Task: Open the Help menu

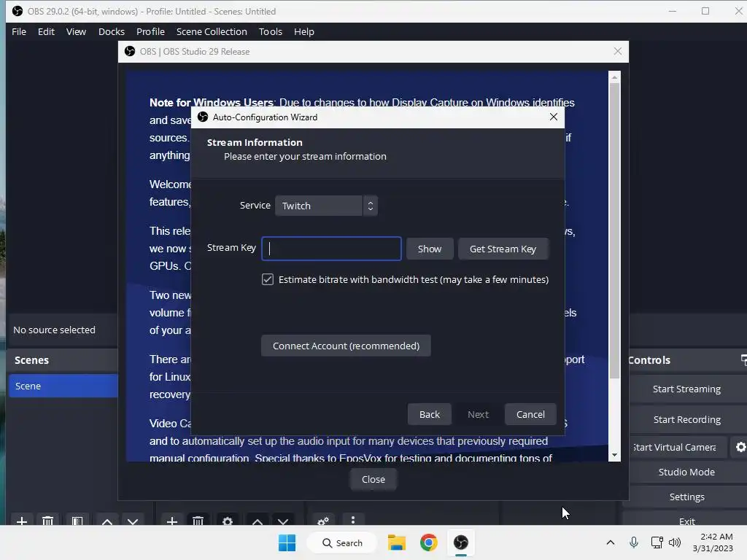Action: pos(304,32)
